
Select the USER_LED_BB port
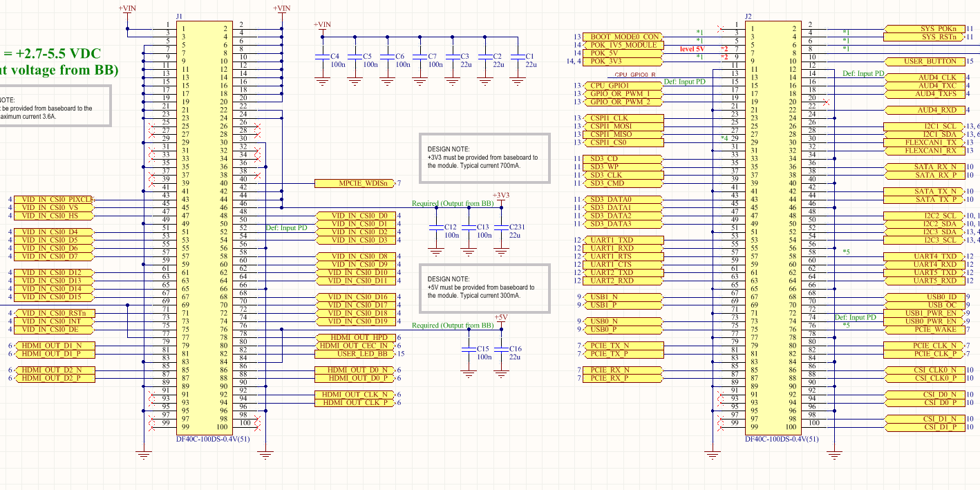pos(355,354)
